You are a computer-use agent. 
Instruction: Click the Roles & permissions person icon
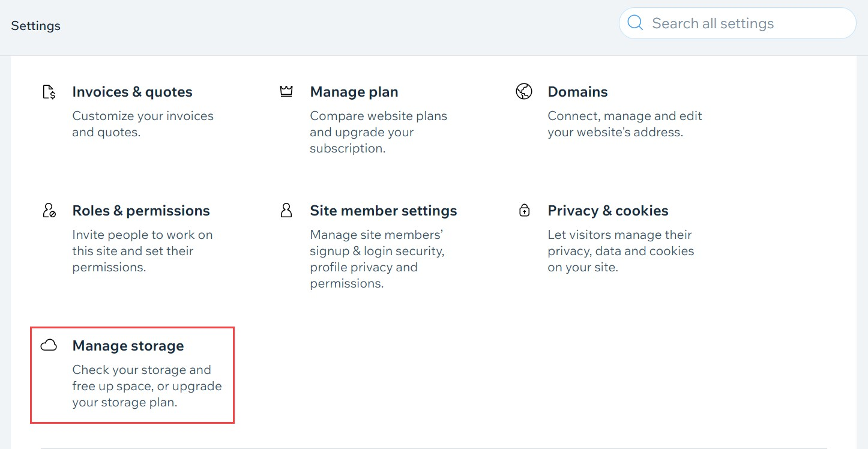click(x=49, y=211)
